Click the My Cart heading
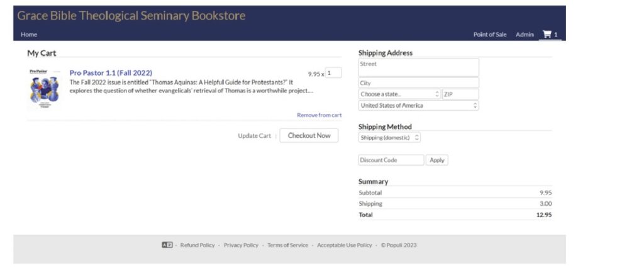The height and width of the screenshot is (270, 644). (42, 53)
